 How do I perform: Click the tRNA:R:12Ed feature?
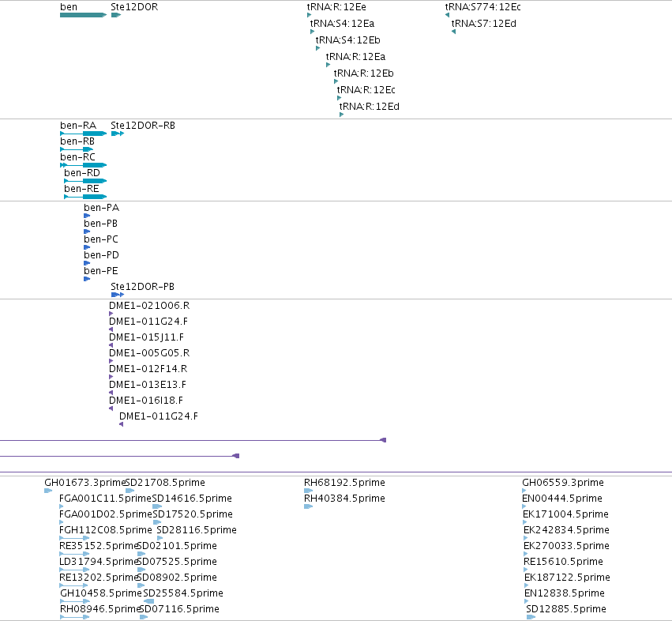click(x=341, y=115)
